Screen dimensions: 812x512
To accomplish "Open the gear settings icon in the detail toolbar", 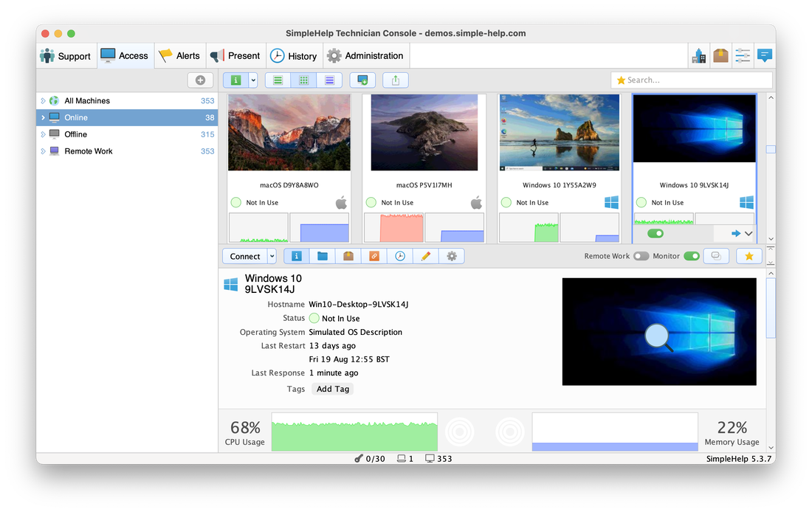I will tap(452, 256).
